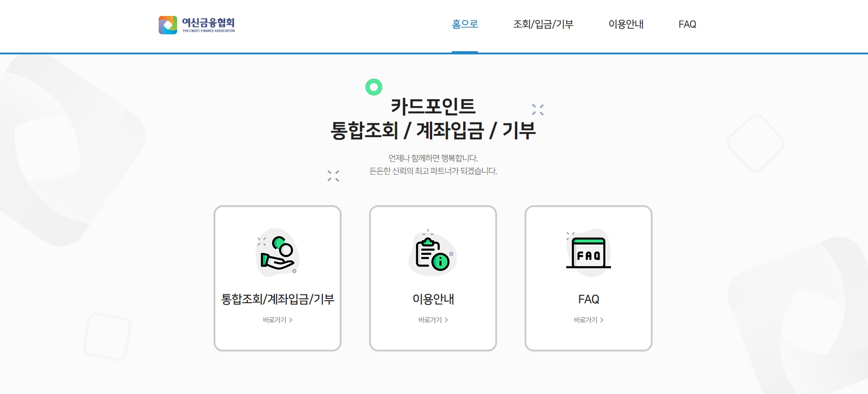Click the 카드포인트 heading text
The image size is (868, 394).
pyautogui.click(x=433, y=107)
